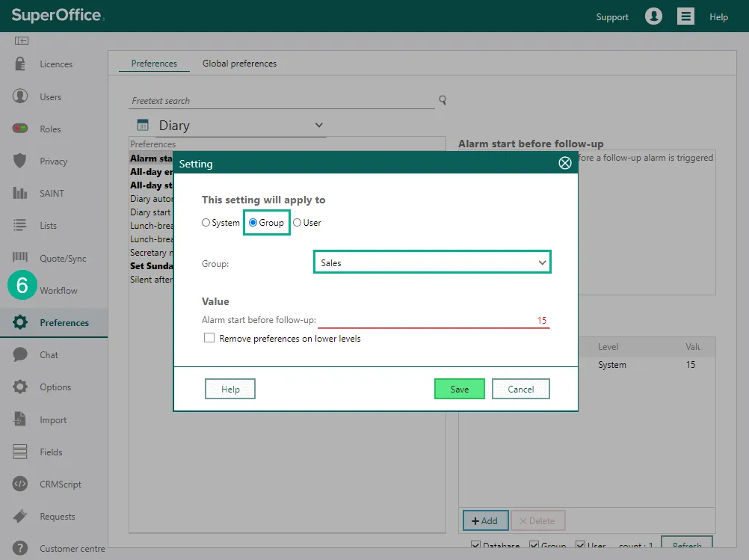The image size is (749, 560).
Task: Click the Roles icon in sidebar
Action: [x=20, y=129]
